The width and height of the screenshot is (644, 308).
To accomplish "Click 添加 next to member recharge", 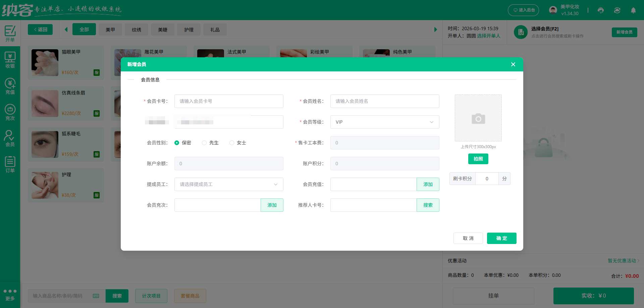I will [x=428, y=184].
